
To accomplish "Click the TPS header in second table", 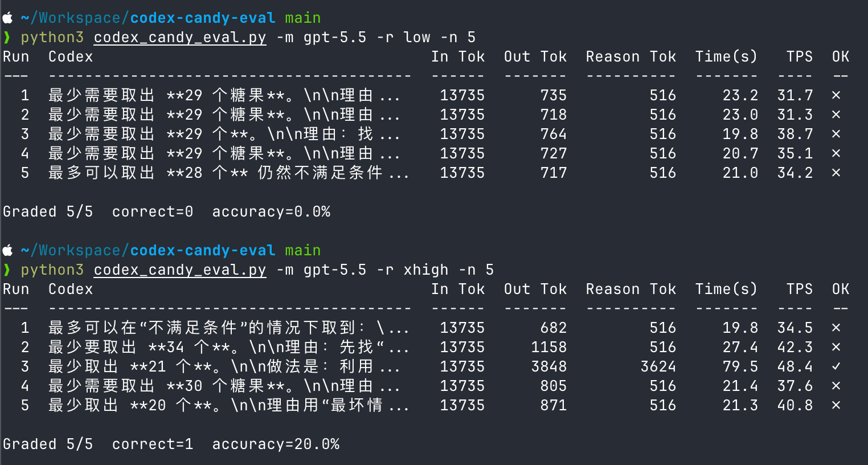I will coord(800,289).
